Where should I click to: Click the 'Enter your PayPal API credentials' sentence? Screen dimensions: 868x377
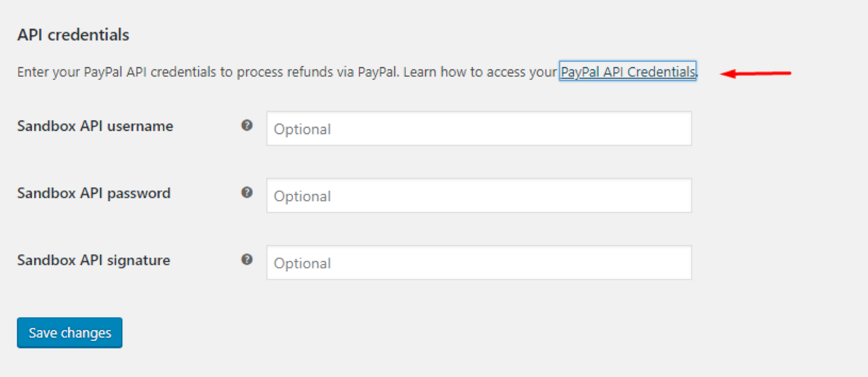coord(208,72)
